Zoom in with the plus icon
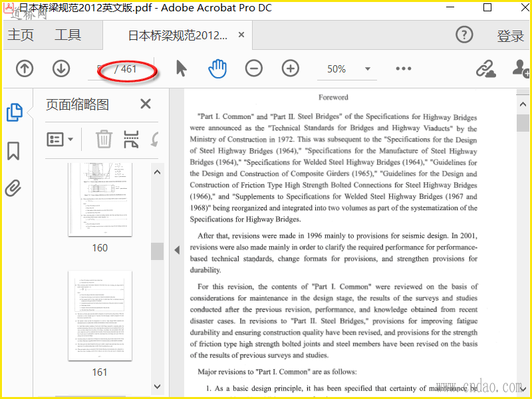 coord(291,68)
